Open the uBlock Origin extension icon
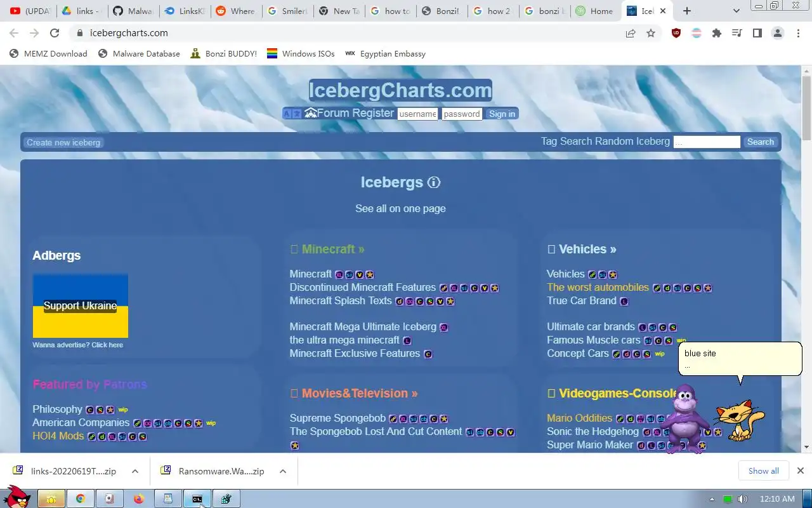The width and height of the screenshot is (812, 508). tap(676, 33)
